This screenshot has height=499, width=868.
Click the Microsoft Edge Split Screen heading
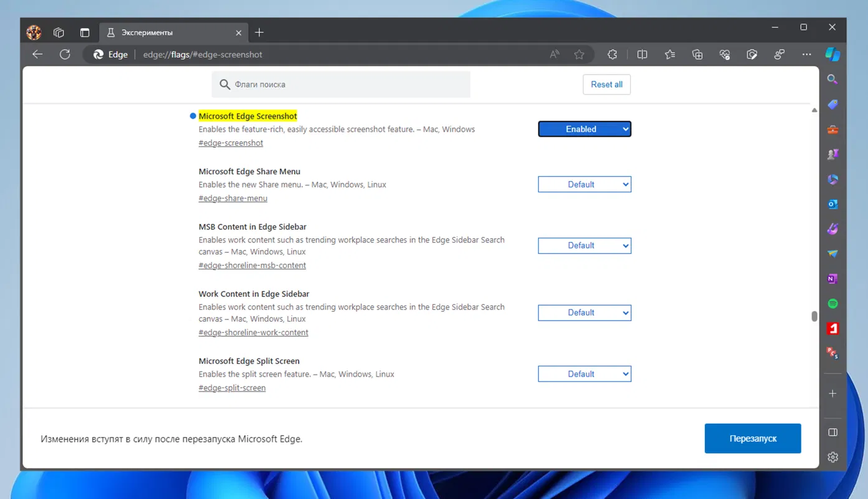pyautogui.click(x=249, y=361)
